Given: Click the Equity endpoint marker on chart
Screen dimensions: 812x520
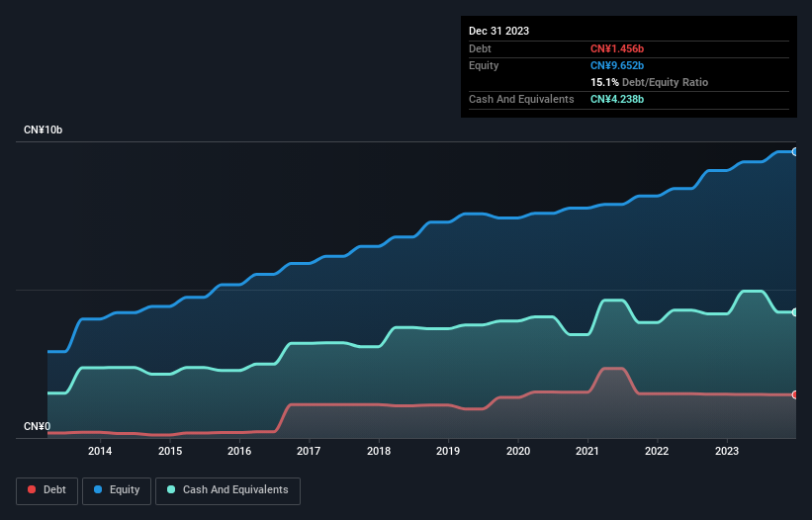Looking at the screenshot, I should coord(795,152).
